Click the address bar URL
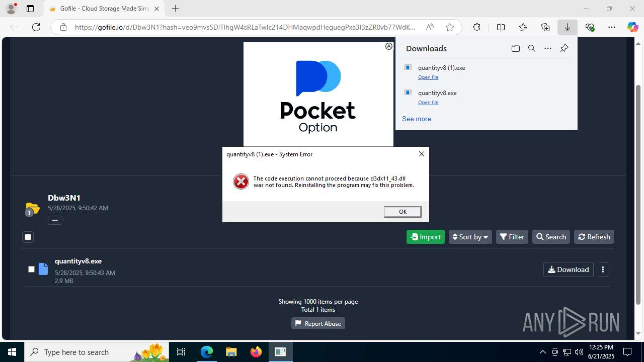The width and height of the screenshot is (644, 362). pyautogui.click(x=245, y=27)
